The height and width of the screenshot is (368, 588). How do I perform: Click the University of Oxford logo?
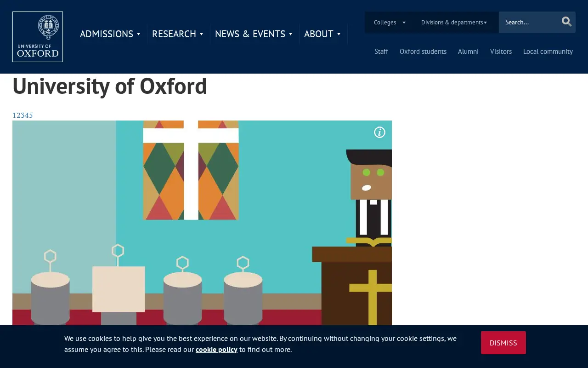point(38,37)
